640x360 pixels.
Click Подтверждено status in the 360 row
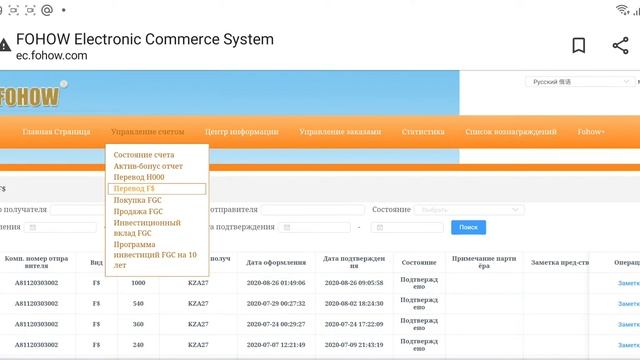click(419, 324)
